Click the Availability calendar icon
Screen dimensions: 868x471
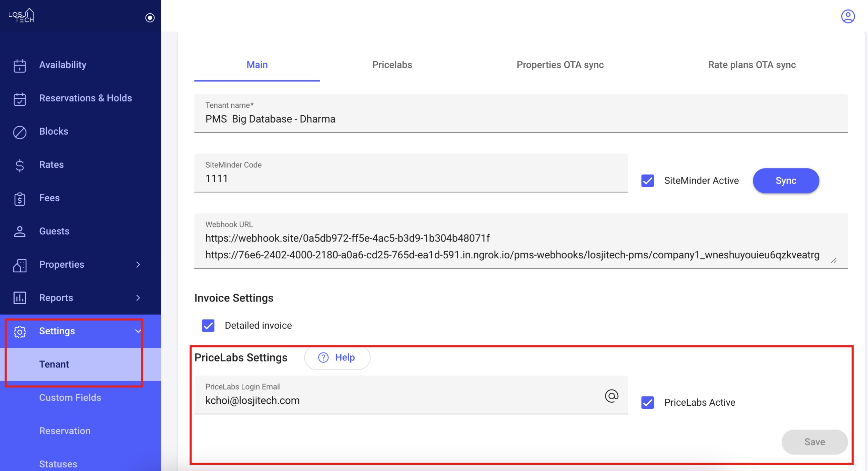tap(19, 65)
